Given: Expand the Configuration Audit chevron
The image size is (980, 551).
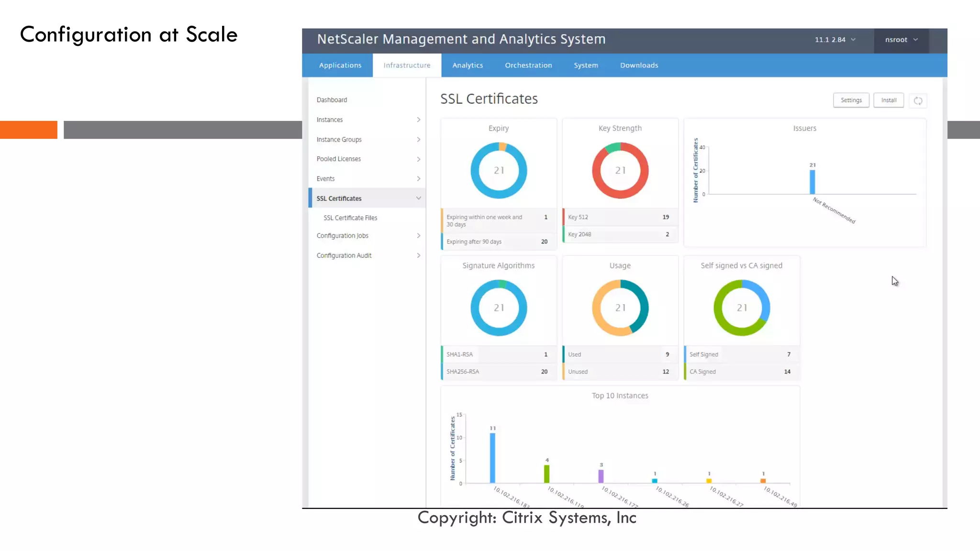Looking at the screenshot, I should (418, 255).
